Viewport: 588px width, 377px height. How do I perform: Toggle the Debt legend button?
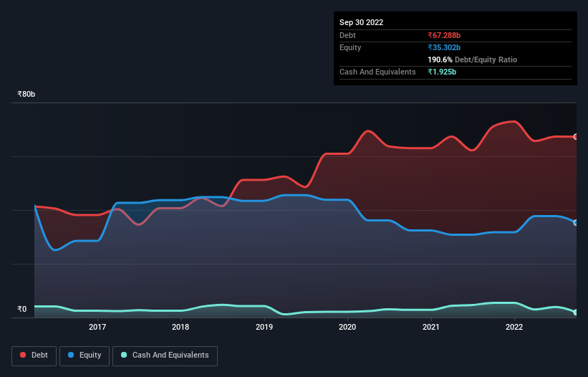click(34, 355)
